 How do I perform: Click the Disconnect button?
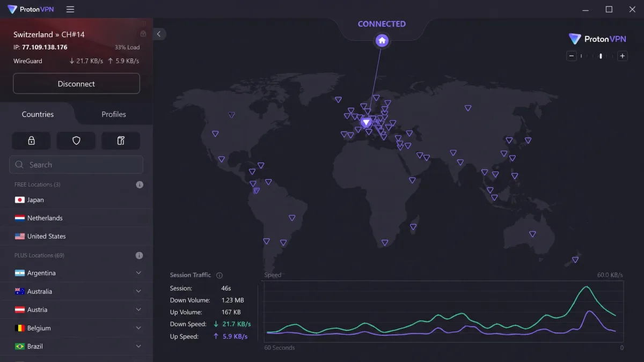76,84
